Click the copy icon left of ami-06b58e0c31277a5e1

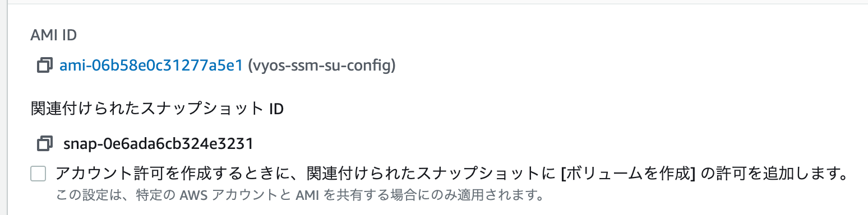tap(44, 66)
